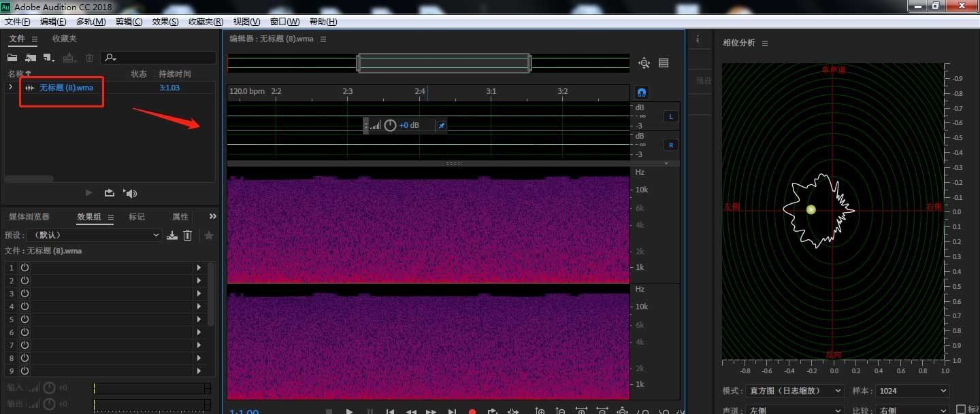Open the 比较 dropdown showing 右侧

912,411
